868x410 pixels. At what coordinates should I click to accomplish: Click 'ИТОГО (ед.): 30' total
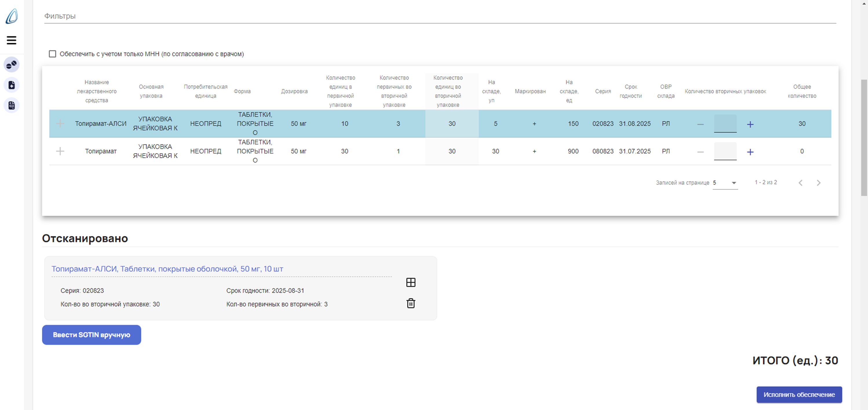pos(795,360)
